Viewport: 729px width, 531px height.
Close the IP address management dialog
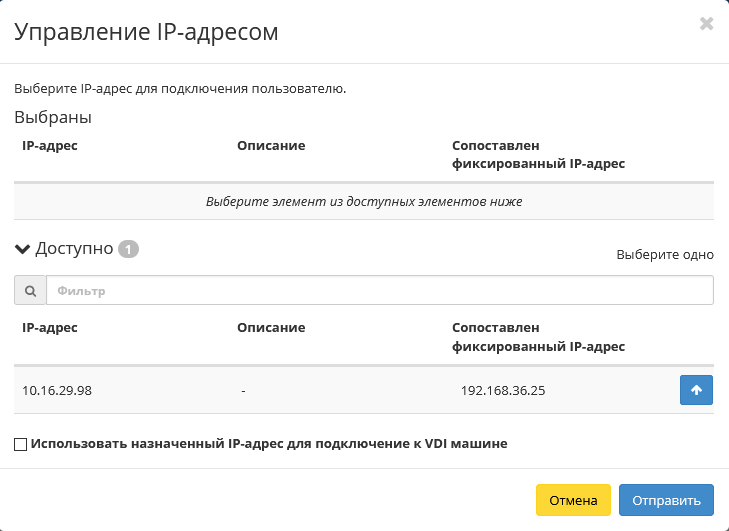706,24
